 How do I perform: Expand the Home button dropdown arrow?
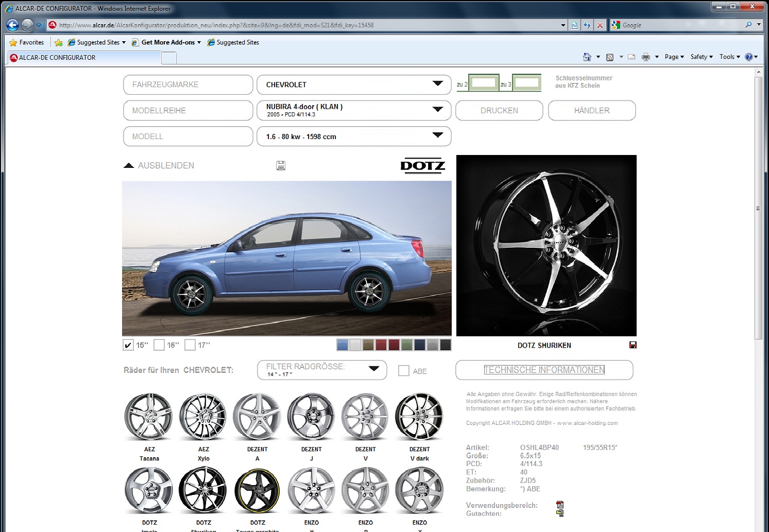click(598, 57)
